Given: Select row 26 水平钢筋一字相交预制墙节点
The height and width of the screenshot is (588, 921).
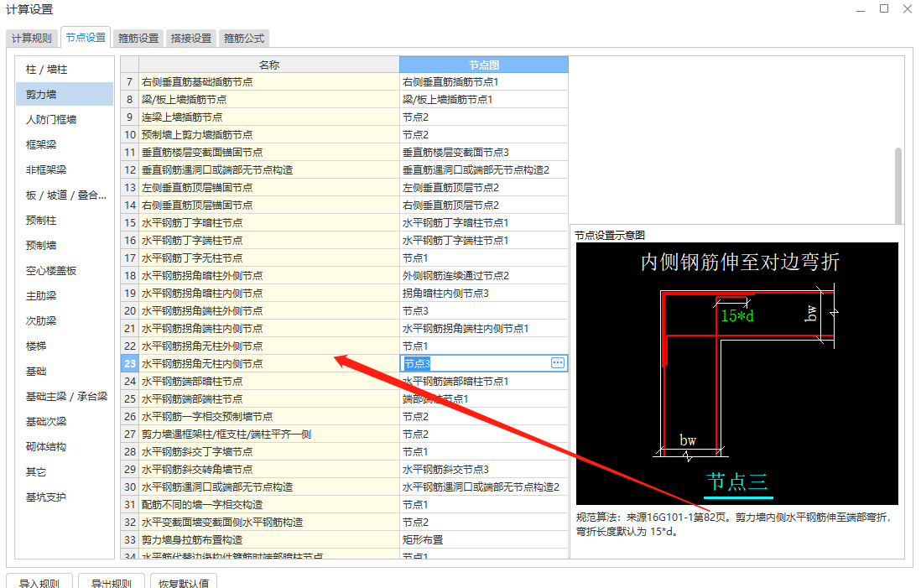Looking at the screenshot, I should point(345,417).
